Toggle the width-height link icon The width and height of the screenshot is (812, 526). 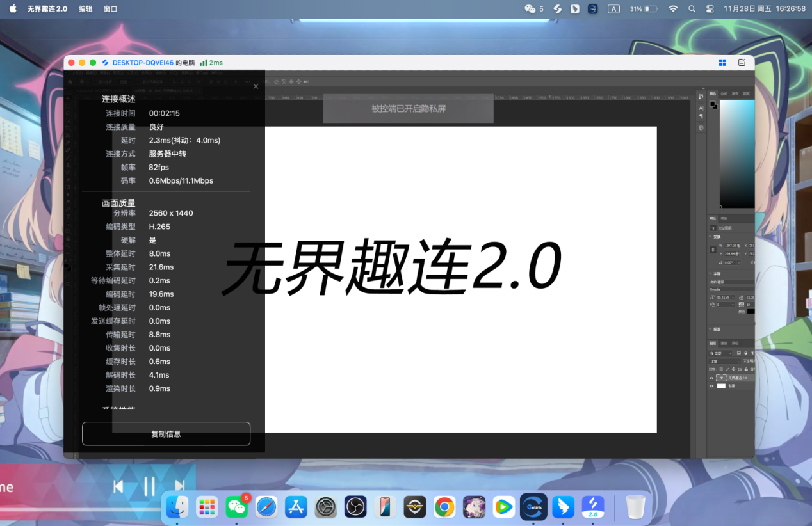(x=713, y=250)
